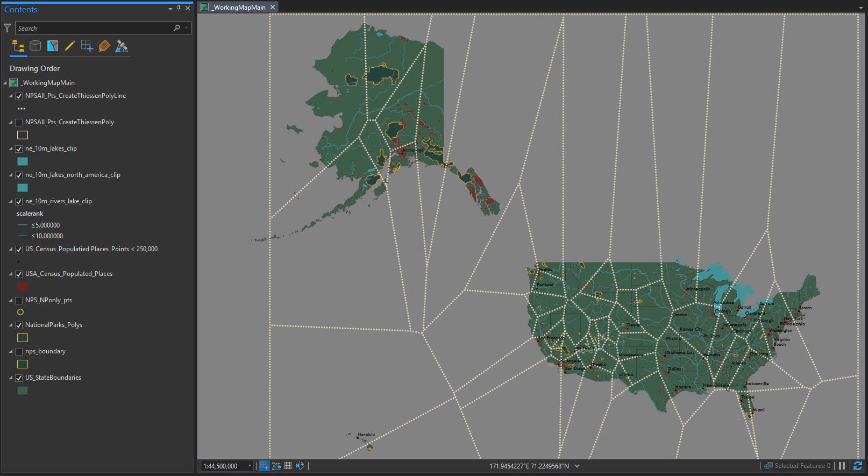Pin the Contents pane with auto-hide icon
Screen dimensions: 868x476
pyautogui.click(x=179, y=9)
